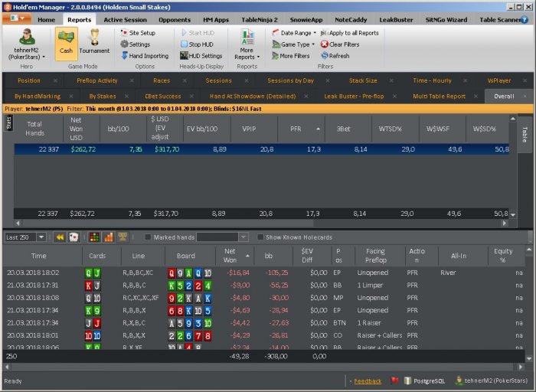Click Clear Filters
This screenshot has width=536, height=392.
339,44
